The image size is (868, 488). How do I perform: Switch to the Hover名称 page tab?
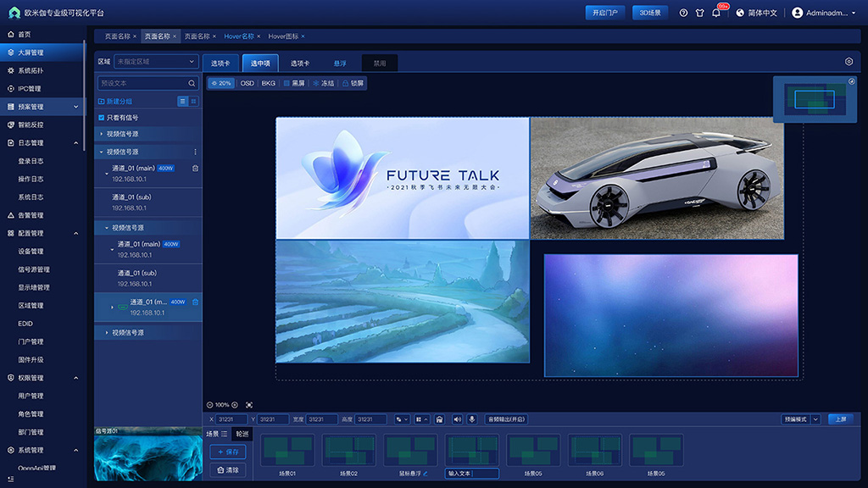238,36
